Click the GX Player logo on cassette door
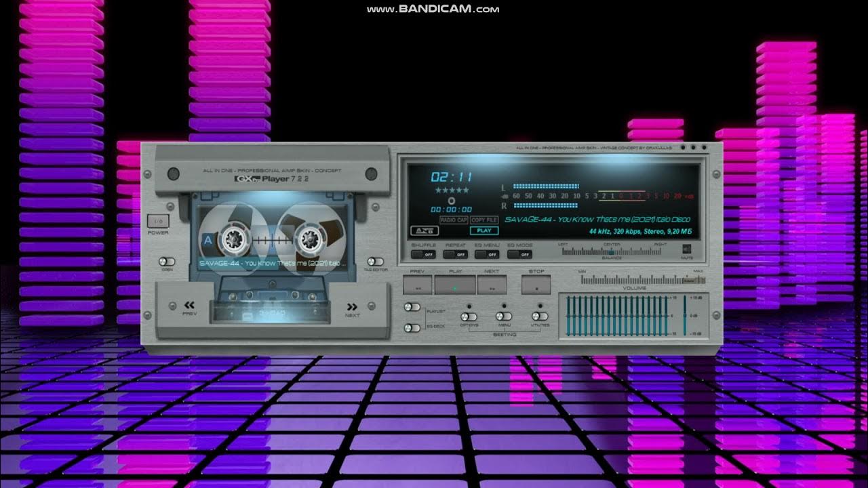The width and height of the screenshot is (868, 488). pyautogui.click(x=271, y=180)
